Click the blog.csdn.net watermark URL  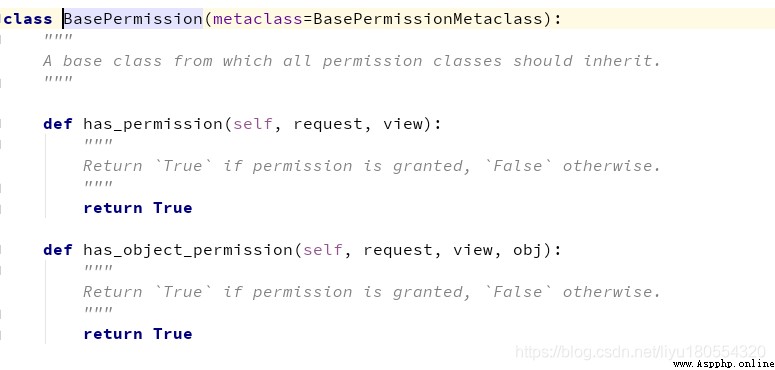coord(641,352)
